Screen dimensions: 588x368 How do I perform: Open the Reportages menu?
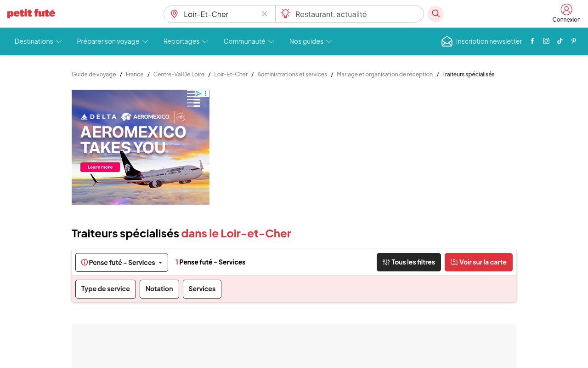pyautogui.click(x=186, y=41)
